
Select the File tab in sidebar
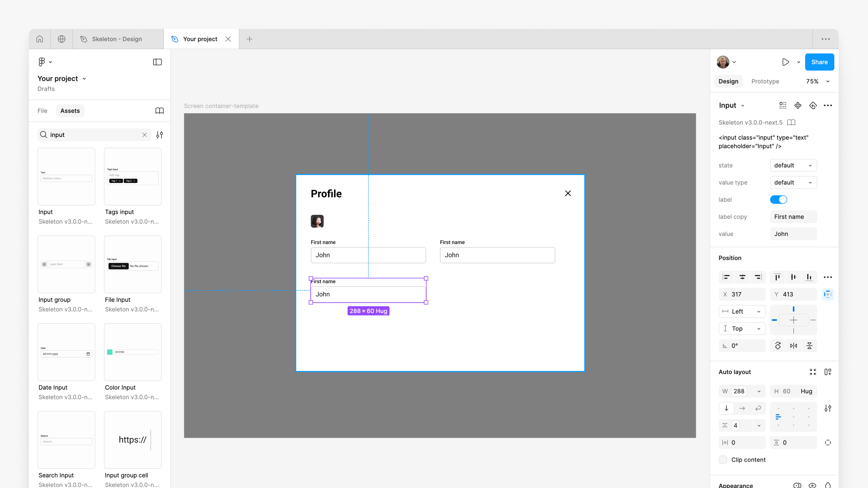click(42, 111)
